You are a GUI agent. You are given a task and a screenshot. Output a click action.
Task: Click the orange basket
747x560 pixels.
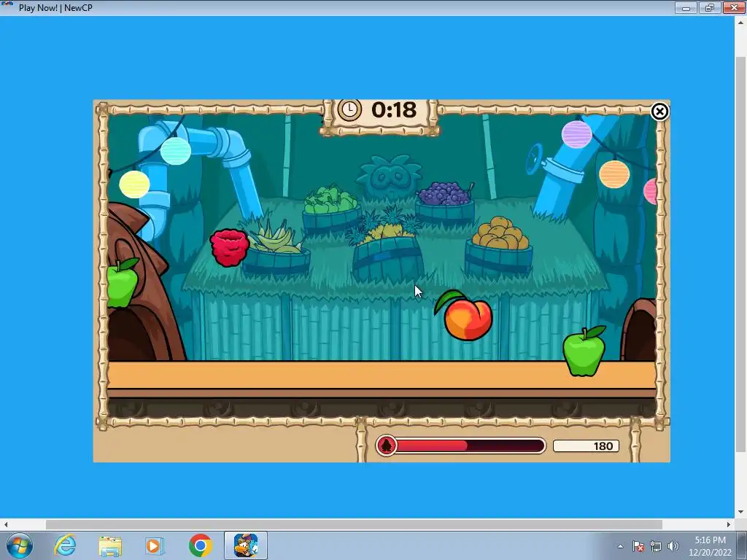499,246
